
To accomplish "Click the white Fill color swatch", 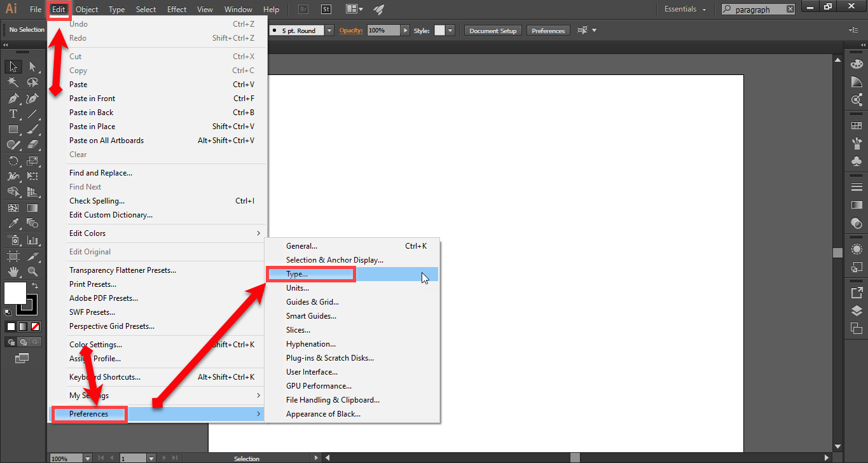I will click(15, 293).
